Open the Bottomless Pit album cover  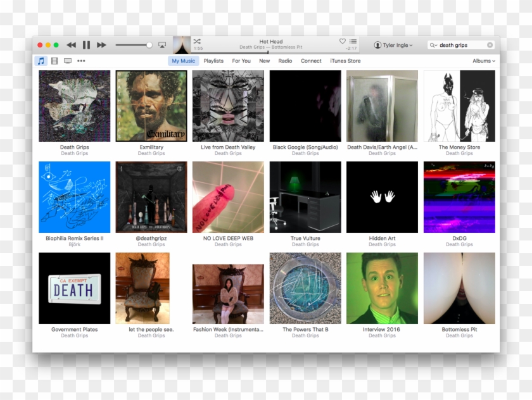pos(459,288)
